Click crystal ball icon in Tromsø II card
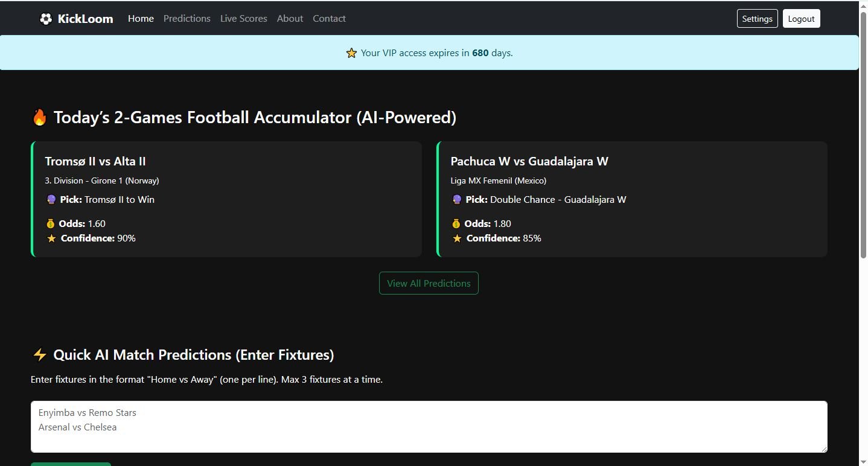This screenshot has width=868, height=466. tap(51, 200)
